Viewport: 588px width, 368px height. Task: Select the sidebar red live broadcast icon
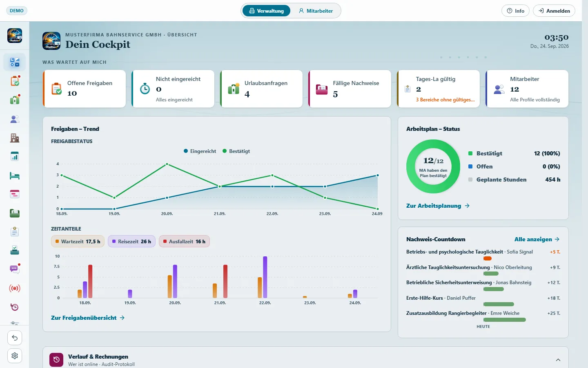point(15,288)
